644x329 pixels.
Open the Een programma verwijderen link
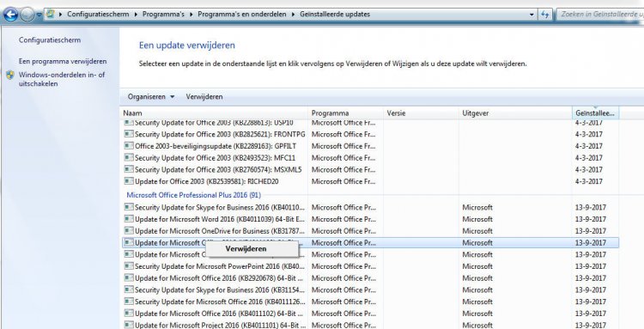click(x=63, y=61)
